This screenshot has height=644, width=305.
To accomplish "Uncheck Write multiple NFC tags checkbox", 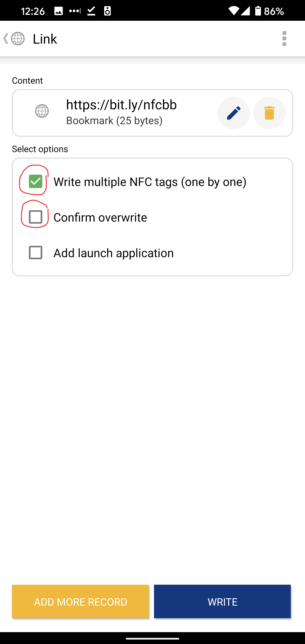I will [x=36, y=181].
